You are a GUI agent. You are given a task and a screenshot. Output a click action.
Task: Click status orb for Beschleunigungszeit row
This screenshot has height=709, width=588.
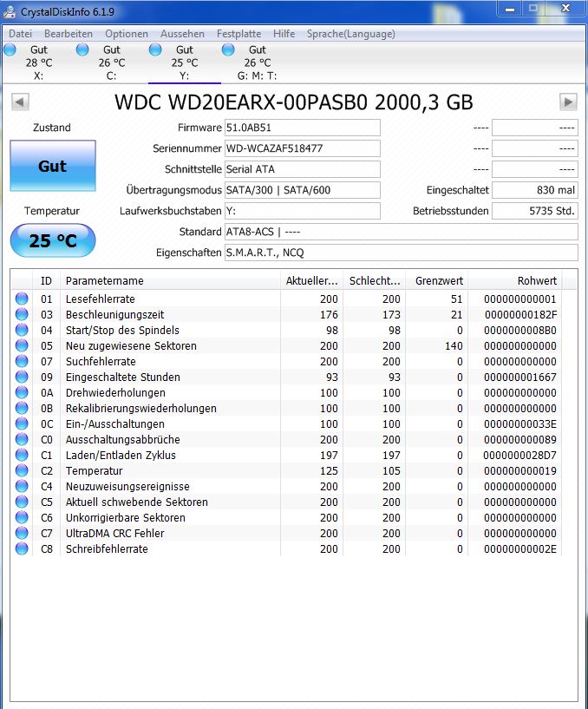[22, 314]
